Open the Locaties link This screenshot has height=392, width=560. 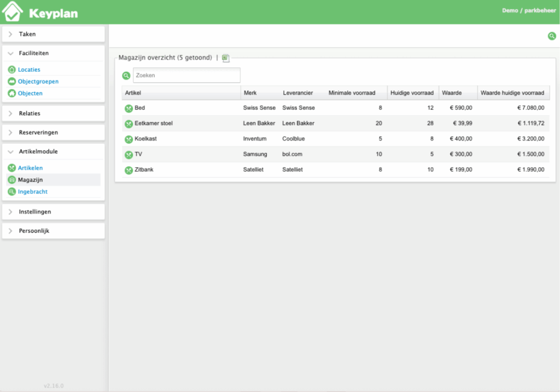[29, 70]
